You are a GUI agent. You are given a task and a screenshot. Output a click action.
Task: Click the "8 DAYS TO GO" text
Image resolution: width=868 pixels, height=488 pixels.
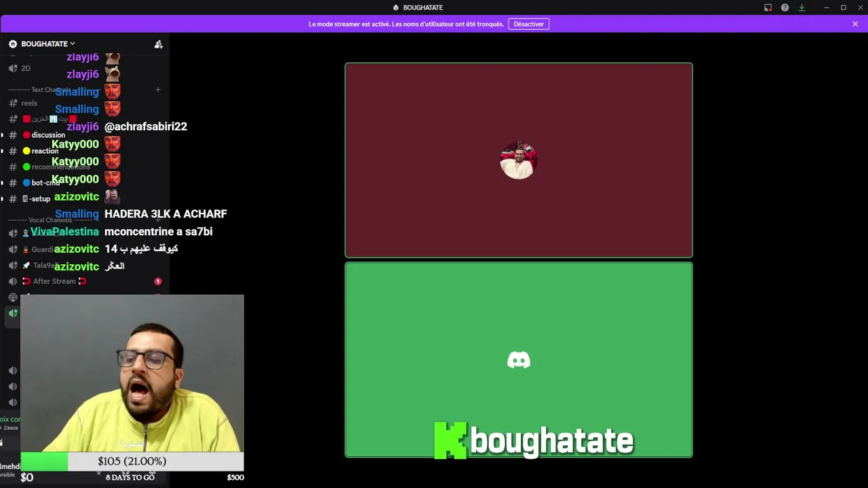pos(130,477)
